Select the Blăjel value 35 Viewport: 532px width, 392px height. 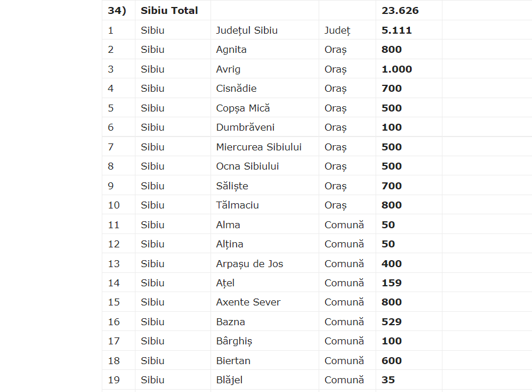388,380
